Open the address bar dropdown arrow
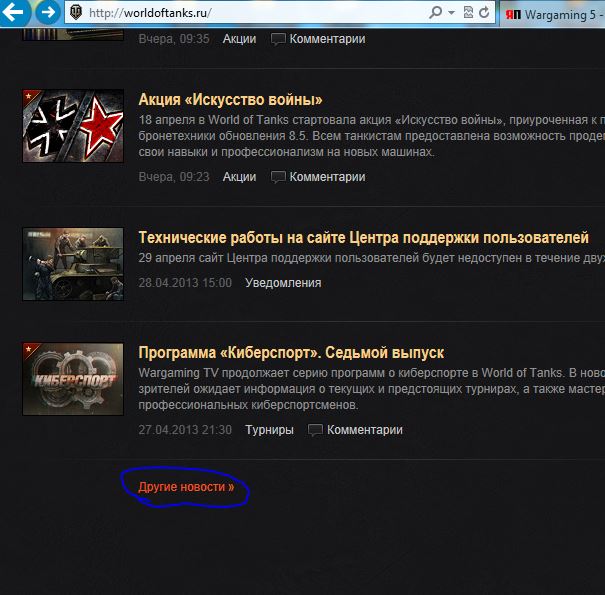 click(451, 13)
